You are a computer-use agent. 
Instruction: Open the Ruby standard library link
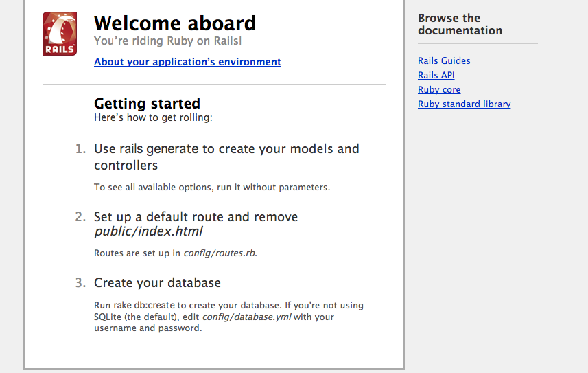[x=464, y=104]
